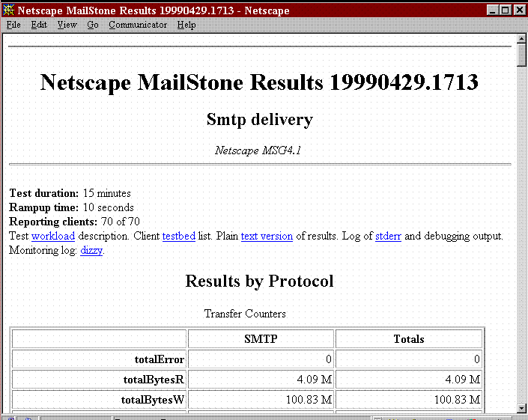Click the vertical scrollbar thumb
The height and width of the screenshot is (420, 528).
click(521, 55)
